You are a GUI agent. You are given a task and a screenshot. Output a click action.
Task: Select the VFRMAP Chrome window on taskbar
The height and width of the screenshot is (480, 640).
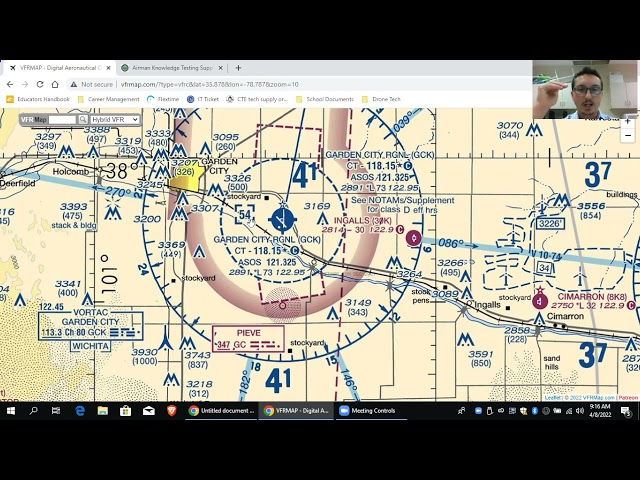pyautogui.click(x=296, y=411)
